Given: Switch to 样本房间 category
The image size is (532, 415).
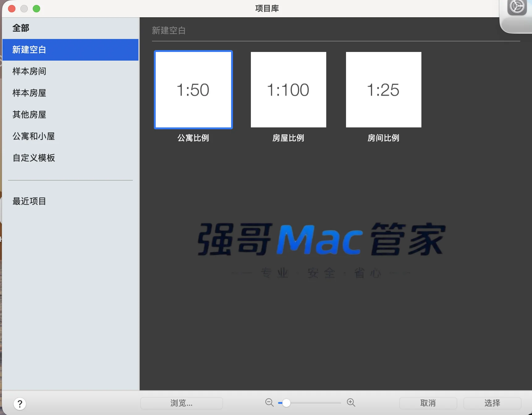Looking at the screenshot, I should point(70,71).
